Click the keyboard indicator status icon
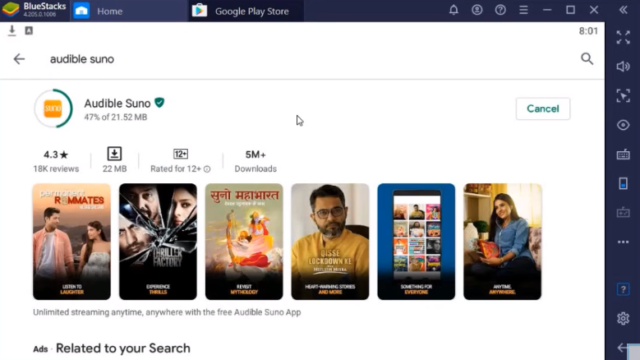Image resolution: width=640 pixels, height=360 pixels. click(29, 31)
